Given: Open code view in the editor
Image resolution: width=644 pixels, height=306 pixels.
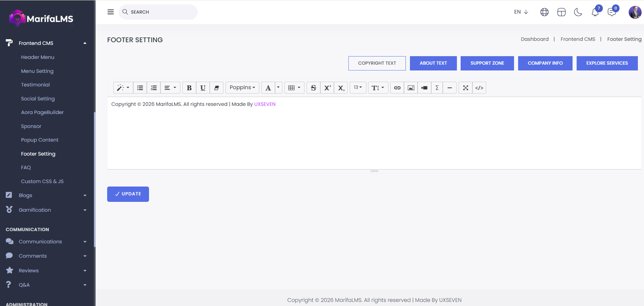Looking at the screenshot, I should click(479, 88).
